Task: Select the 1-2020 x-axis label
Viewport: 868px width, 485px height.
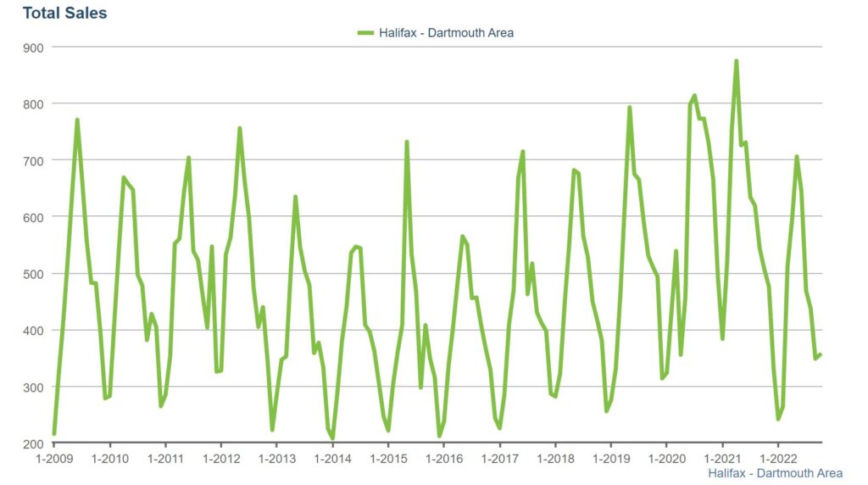Action: pos(666,459)
